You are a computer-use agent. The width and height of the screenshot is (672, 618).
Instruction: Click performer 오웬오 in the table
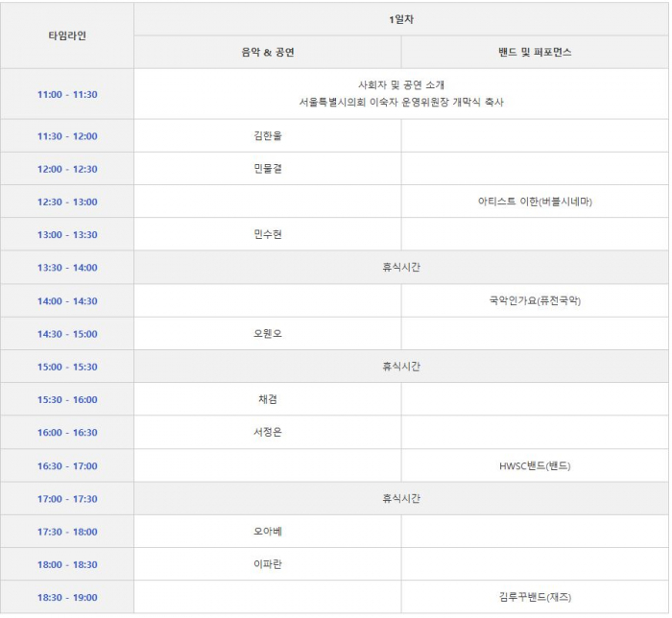tap(267, 334)
